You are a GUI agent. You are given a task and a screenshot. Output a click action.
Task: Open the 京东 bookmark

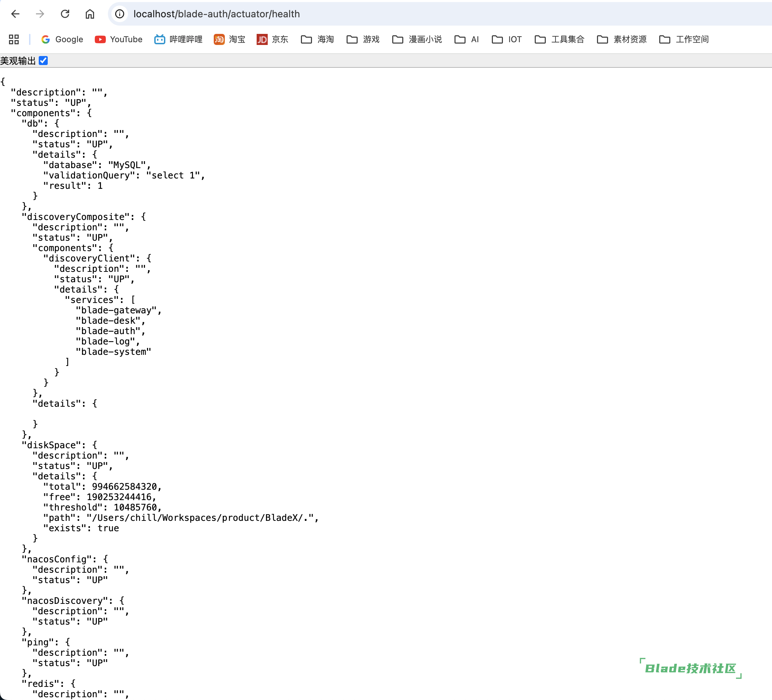[272, 39]
